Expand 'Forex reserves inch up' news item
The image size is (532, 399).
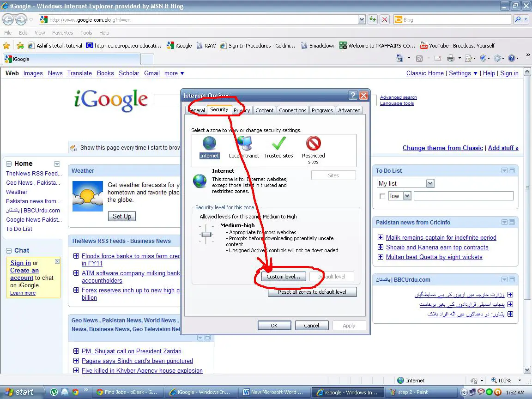tap(76, 290)
